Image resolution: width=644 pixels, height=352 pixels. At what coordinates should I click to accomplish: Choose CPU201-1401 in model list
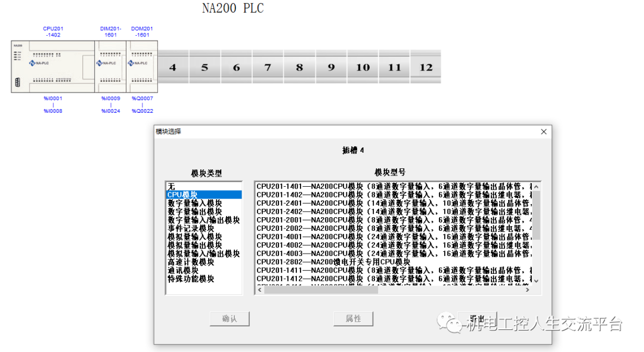(394, 187)
